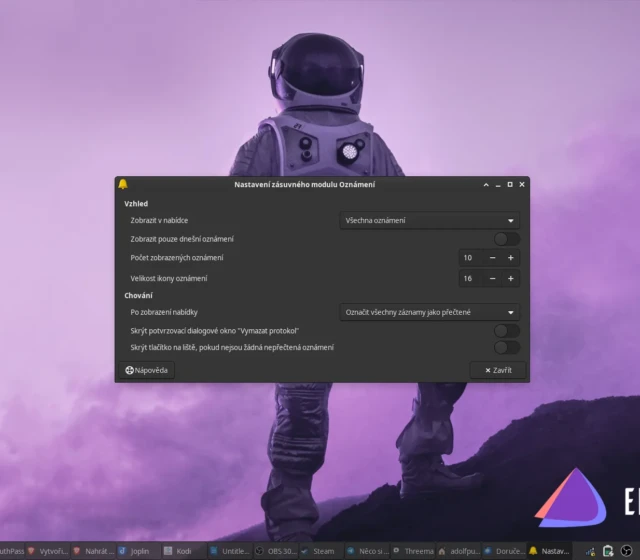Click the network tray icon
640x560 pixels.
[x=591, y=551]
